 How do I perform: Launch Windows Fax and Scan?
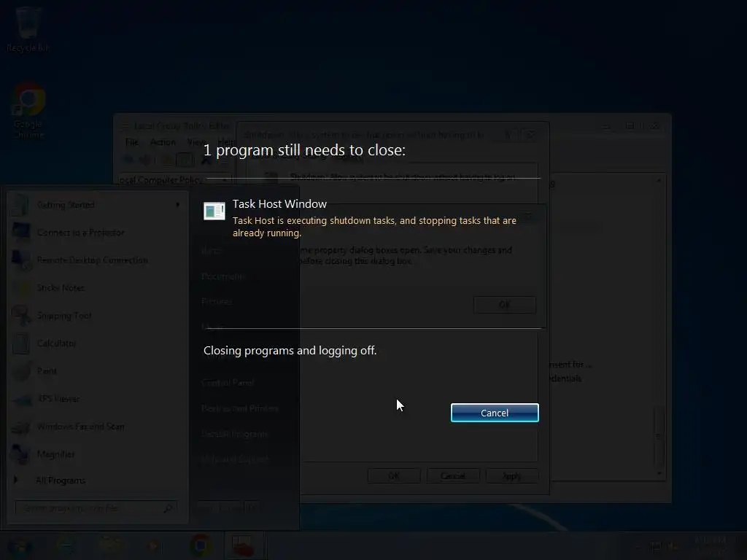point(80,426)
